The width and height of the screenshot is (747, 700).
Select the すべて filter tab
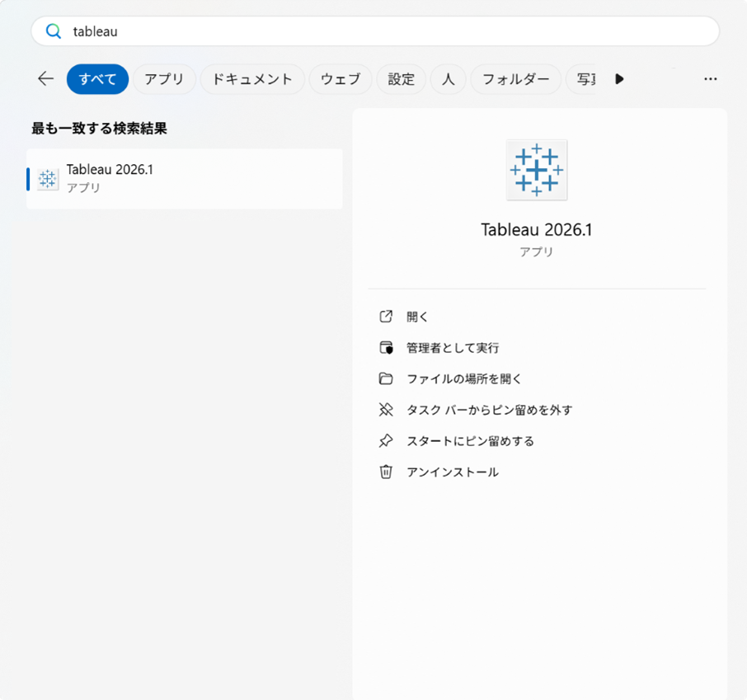97,79
